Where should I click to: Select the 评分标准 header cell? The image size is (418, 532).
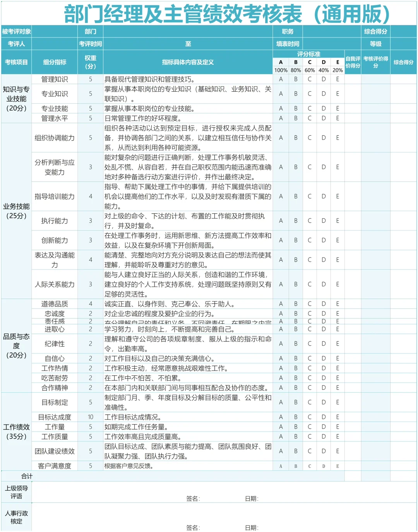click(x=308, y=54)
